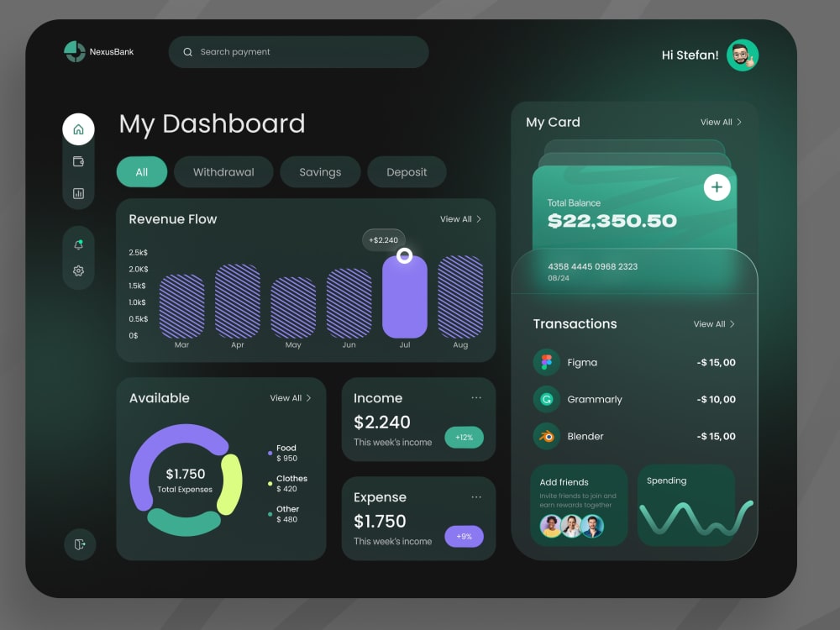
Task: Click the Blender transaction icon
Action: click(x=548, y=436)
